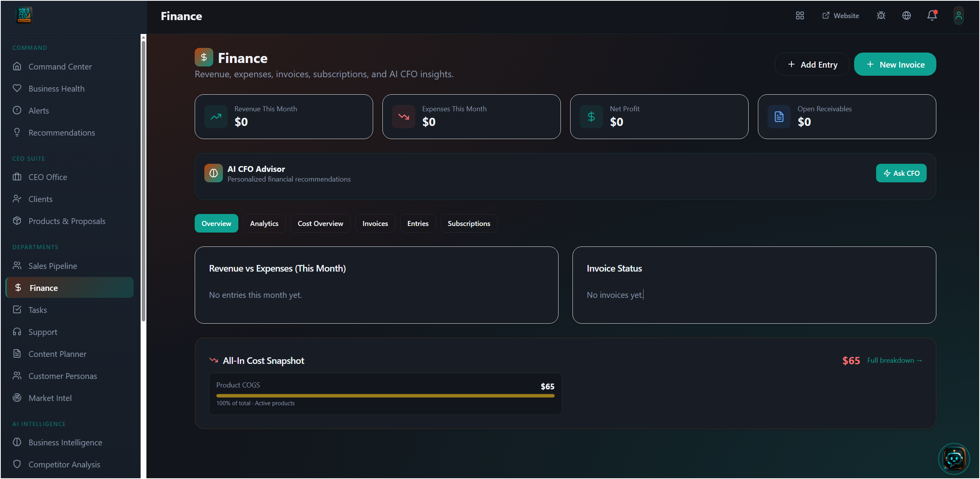Create a New Invoice

click(895, 65)
